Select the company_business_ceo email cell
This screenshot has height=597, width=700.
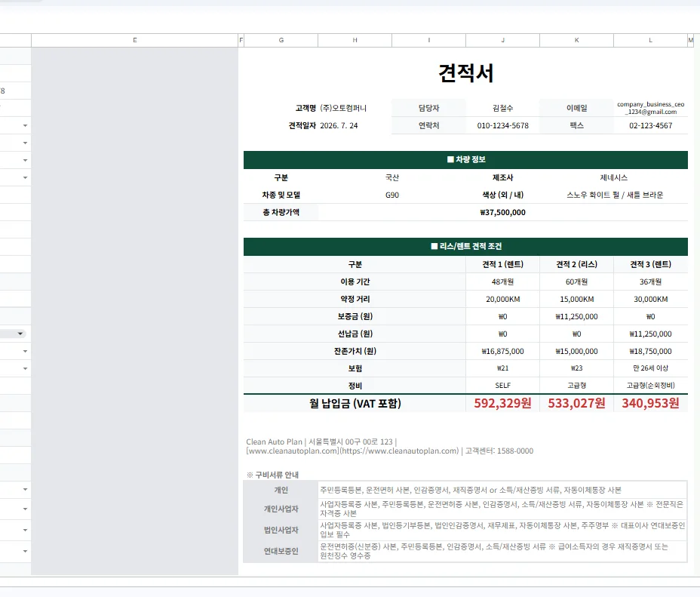click(650, 108)
